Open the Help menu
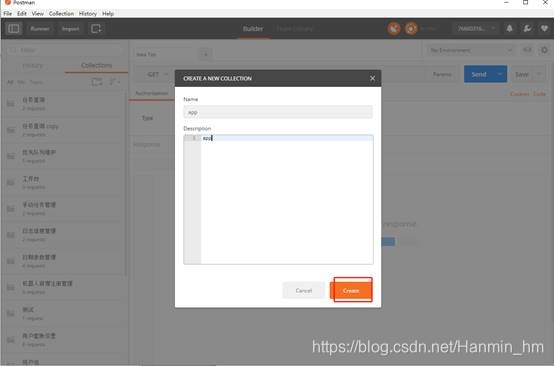This screenshot has width=554, height=366. point(108,13)
